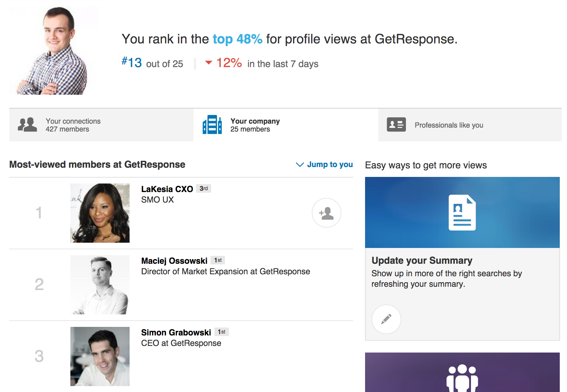Click Maciej Ossowski's profile photo
Image resolution: width=567 pixels, height=392 pixels.
pyautogui.click(x=100, y=285)
